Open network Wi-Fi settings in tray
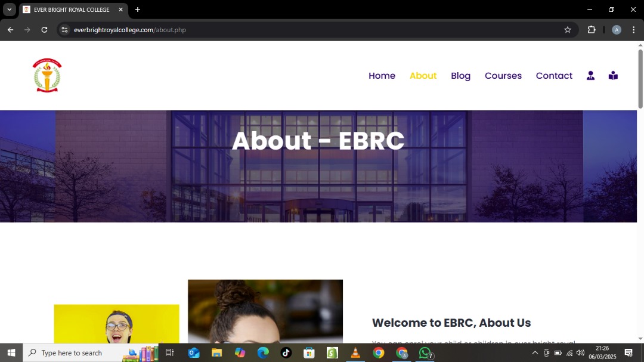The image size is (644, 362). tap(569, 352)
